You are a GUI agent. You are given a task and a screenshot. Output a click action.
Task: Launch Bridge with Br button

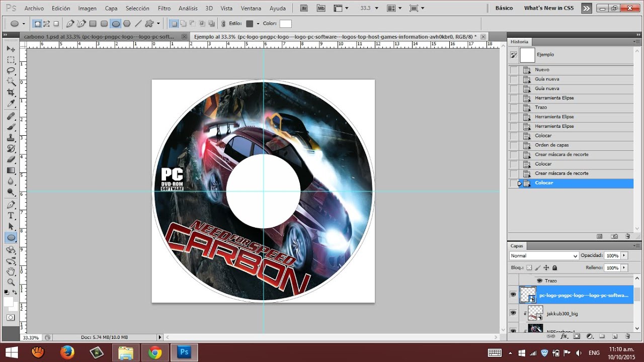(x=303, y=8)
